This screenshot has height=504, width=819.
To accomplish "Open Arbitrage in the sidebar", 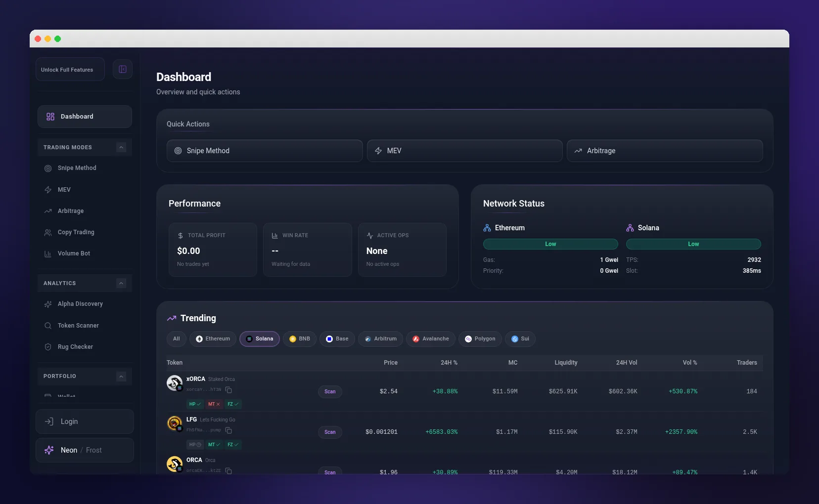I will pyautogui.click(x=85, y=211).
